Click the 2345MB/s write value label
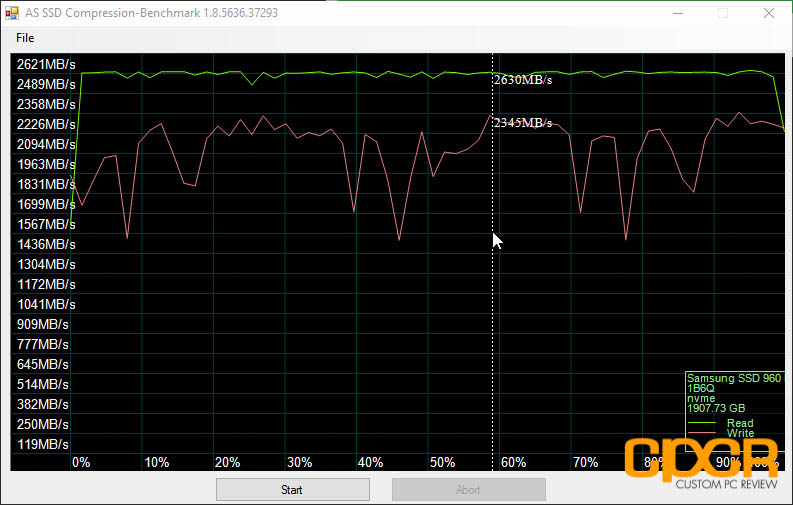The width and height of the screenshot is (793, 505). coord(523,123)
